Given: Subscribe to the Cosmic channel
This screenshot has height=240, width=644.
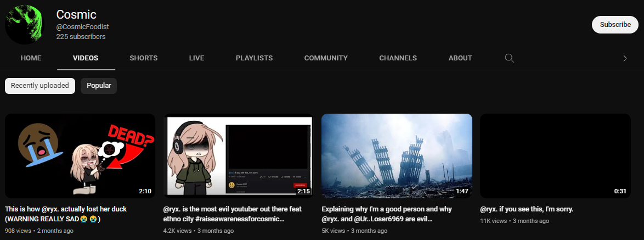Looking at the screenshot, I should tap(615, 25).
